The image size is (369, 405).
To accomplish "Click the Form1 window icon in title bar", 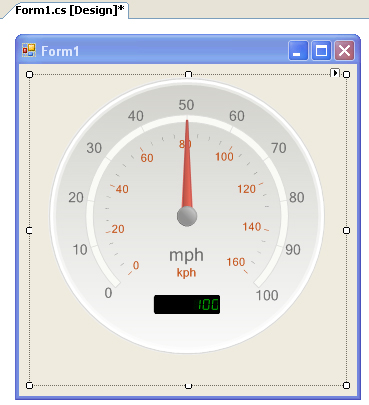I will point(29,51).
